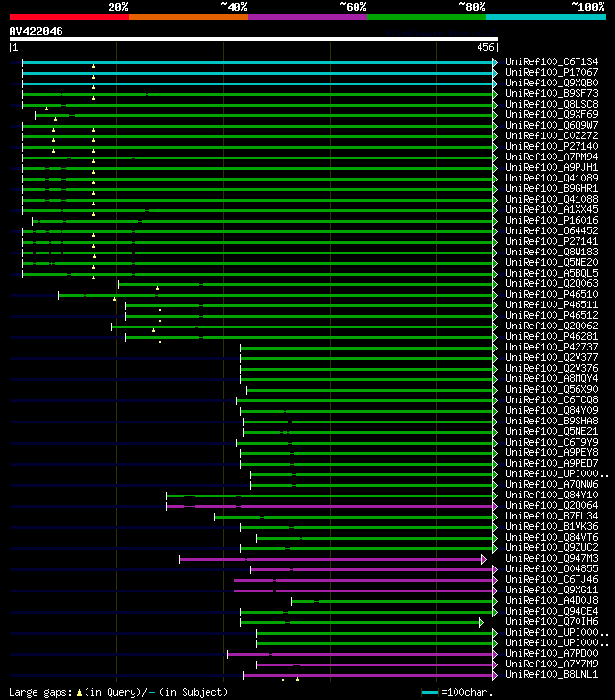Click orange ~40% identity legend segment
The height and width of the screenshot is (700, 615).
point(188,17)
